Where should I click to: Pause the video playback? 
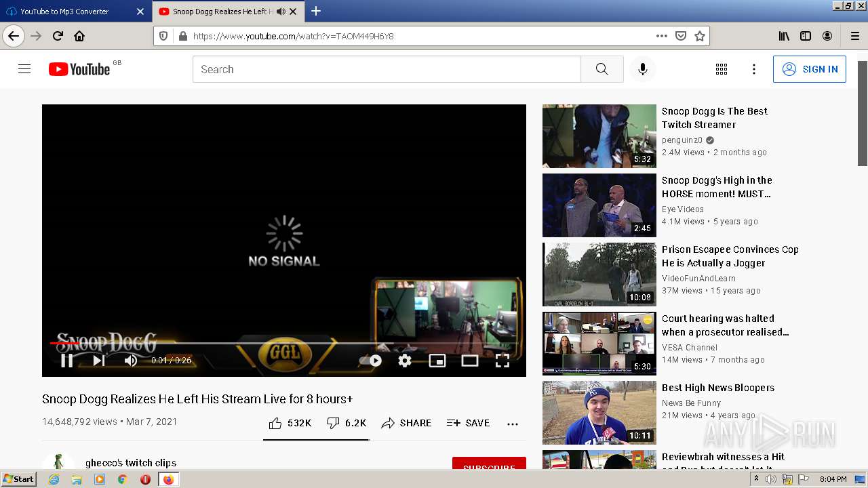66,361
